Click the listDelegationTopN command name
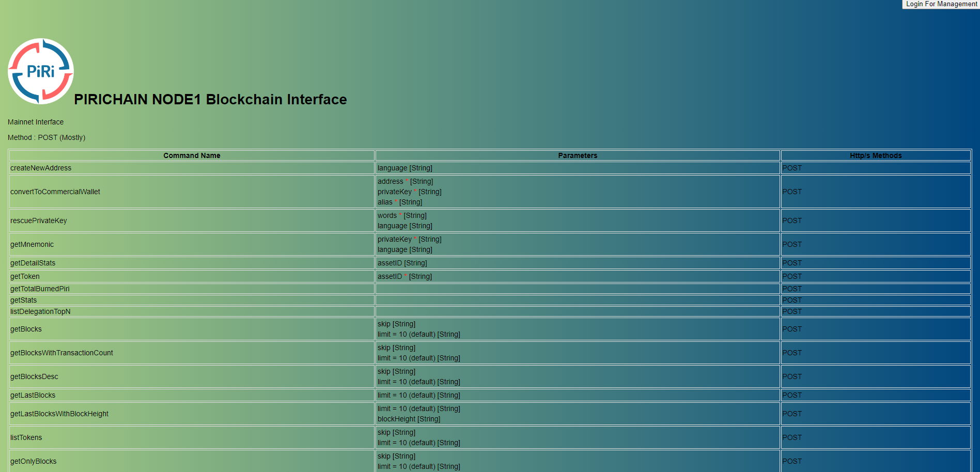This screenshot has width=980, height=472. coord(40,311)
